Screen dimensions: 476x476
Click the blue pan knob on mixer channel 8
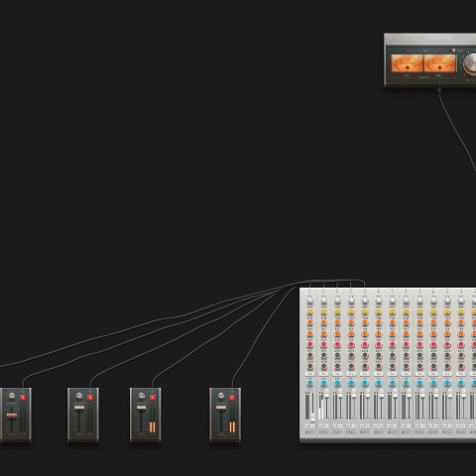pos(406,383)
